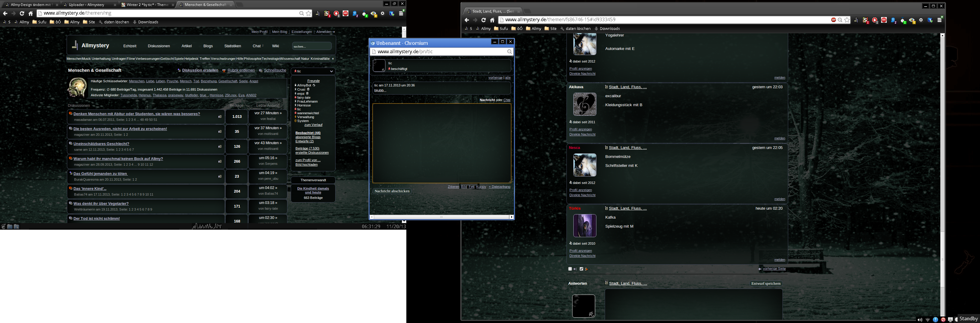Click + Dateianhang in message popup
This screenshot has width=980, height=323.
500,187
